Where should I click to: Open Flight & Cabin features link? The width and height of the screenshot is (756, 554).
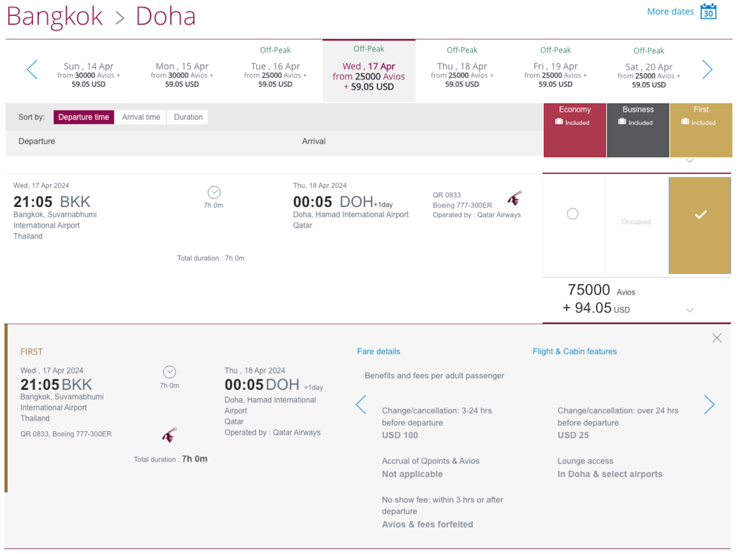click(x=574, y=351)
